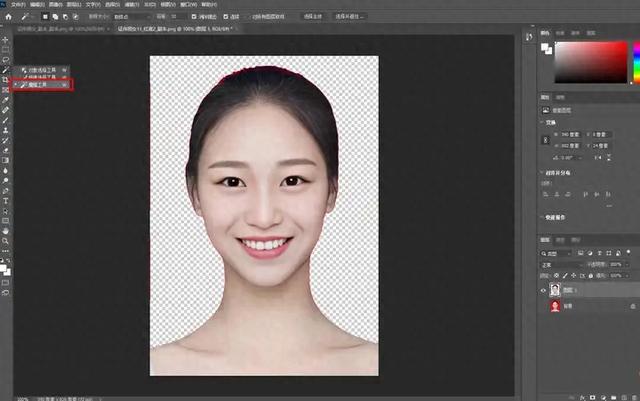This screenshot has height=401, width=640.
Task: Click the Select and Mask button
Action: (349, 17)
